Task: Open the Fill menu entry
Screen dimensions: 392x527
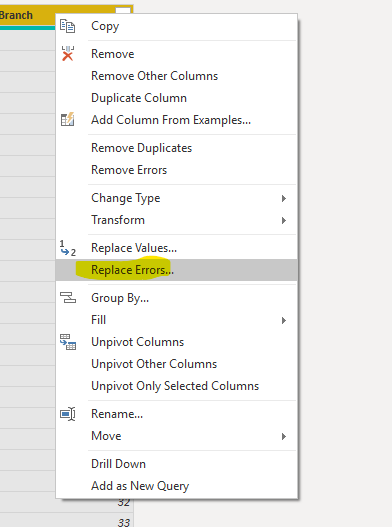Action: (x=177, y=320)
